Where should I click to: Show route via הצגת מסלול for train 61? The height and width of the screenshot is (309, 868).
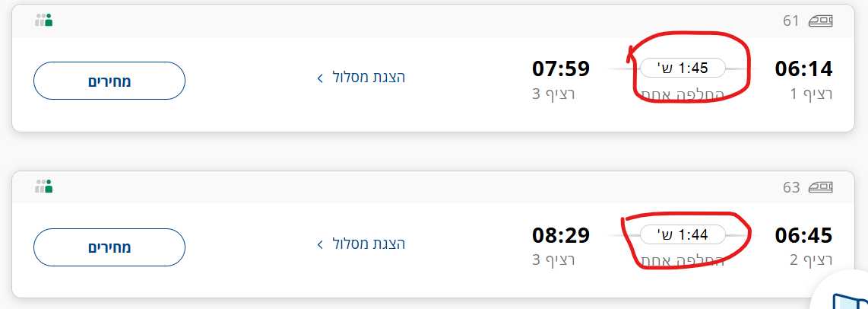369,77
